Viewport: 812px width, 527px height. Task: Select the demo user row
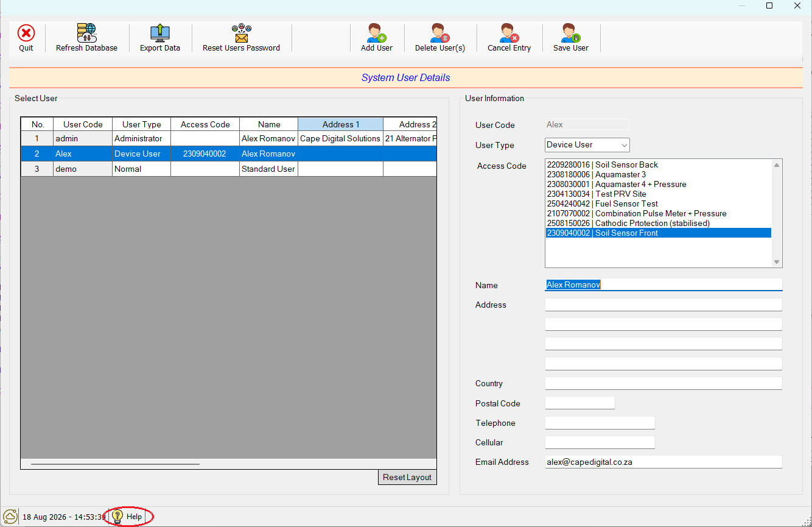click(229, 169)
